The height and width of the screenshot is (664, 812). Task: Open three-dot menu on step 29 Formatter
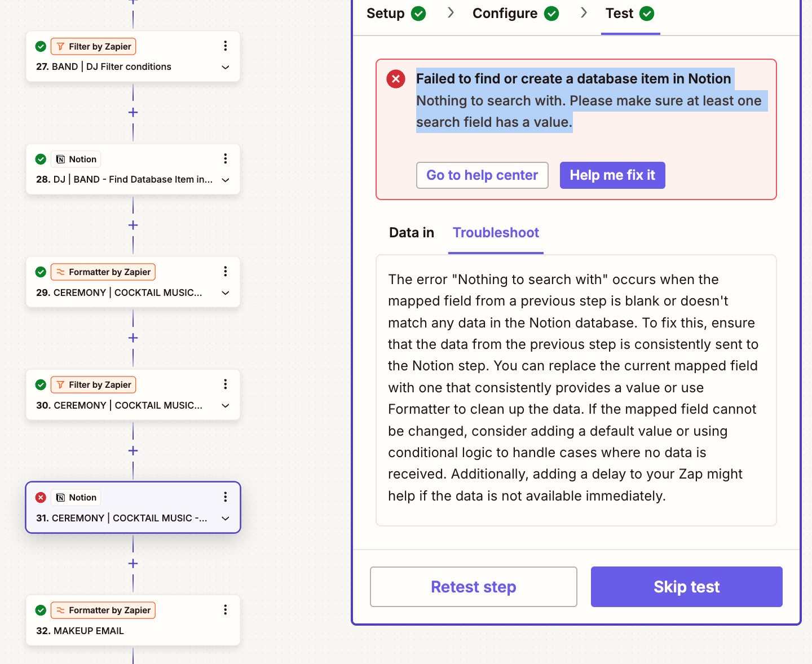[x=226, y=272]
